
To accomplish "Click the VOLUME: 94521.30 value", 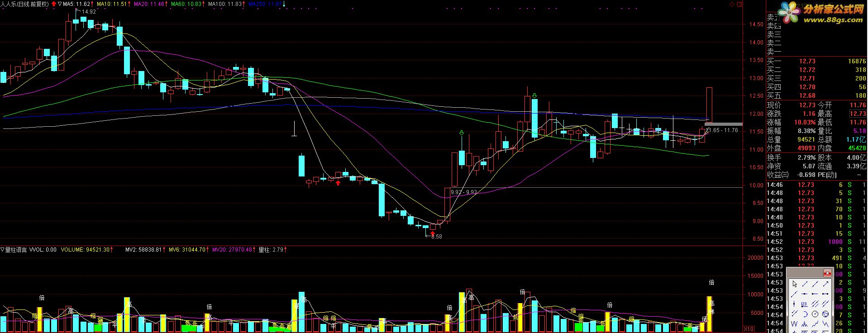I will [x=86, y=249].
